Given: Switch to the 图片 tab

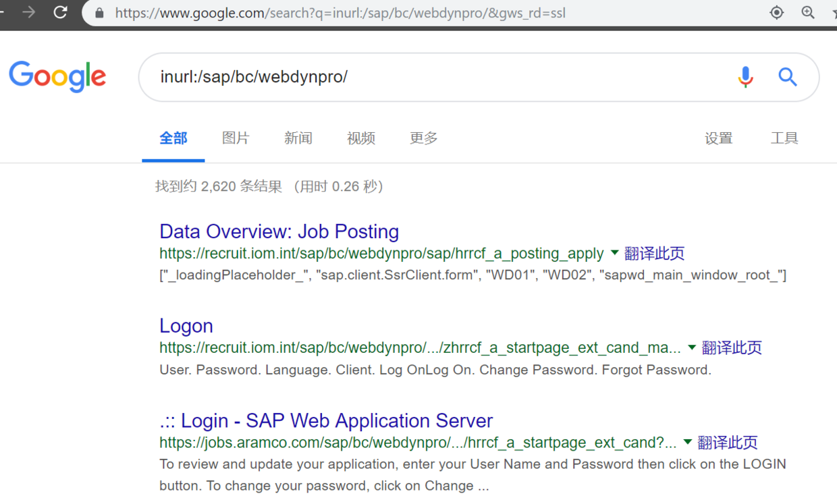Looking at the screenshot, I should click(x=236, y=138).
